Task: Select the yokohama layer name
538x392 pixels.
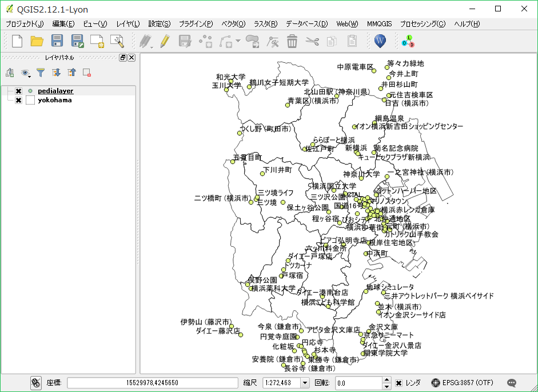Action: pyautogui.click(x=55, y=100)
